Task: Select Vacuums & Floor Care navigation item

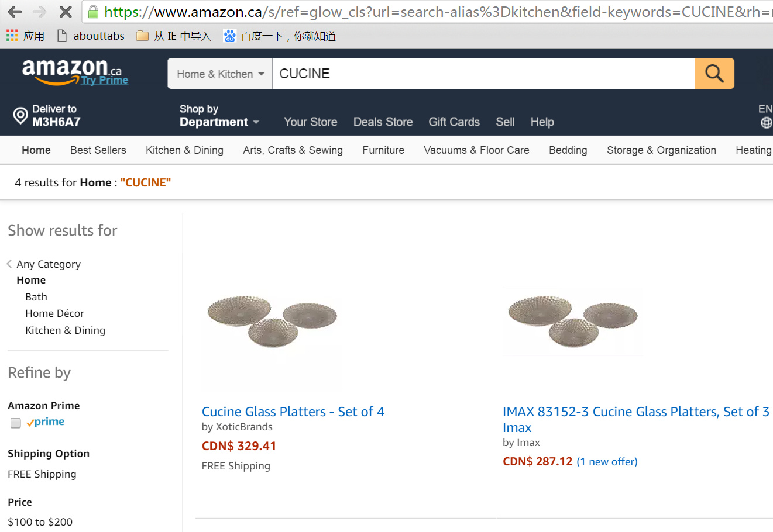Action: tap(476, 150)
